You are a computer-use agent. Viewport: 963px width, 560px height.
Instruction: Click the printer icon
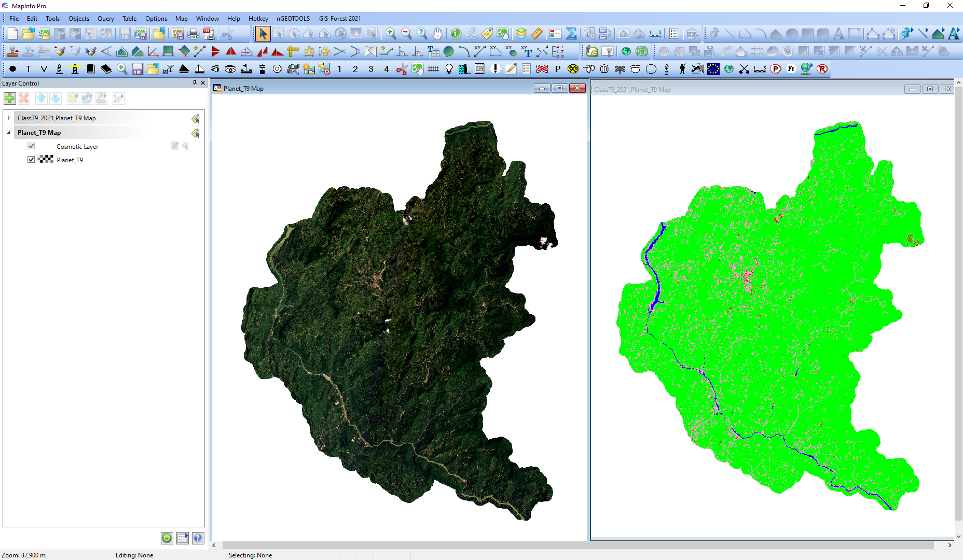[x=194, y=34]
